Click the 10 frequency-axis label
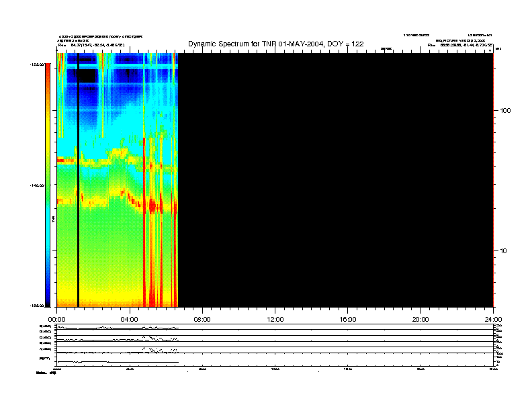Viewport: 532px width, 411px height. (x=504, y=251)
